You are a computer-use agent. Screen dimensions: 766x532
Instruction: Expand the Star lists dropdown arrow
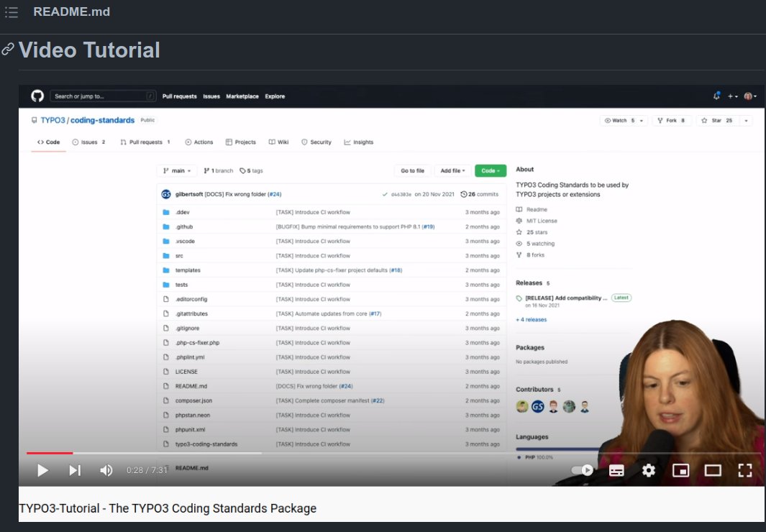point(746,121)
